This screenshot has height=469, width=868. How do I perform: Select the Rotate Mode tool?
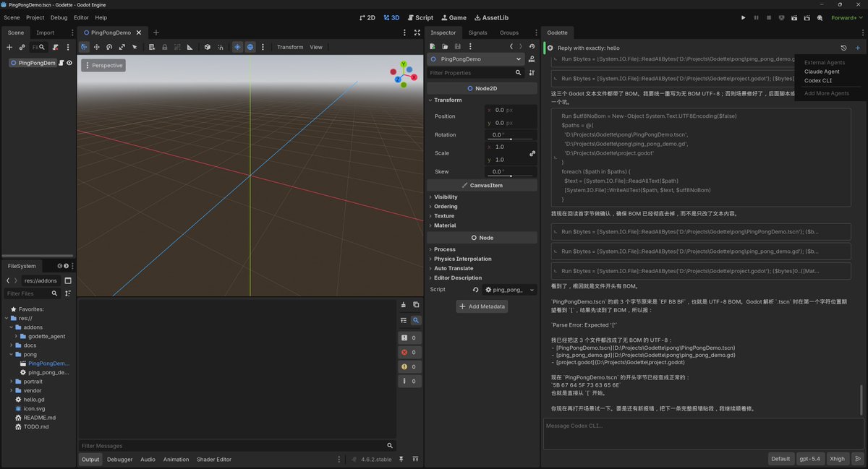point(109,47)
